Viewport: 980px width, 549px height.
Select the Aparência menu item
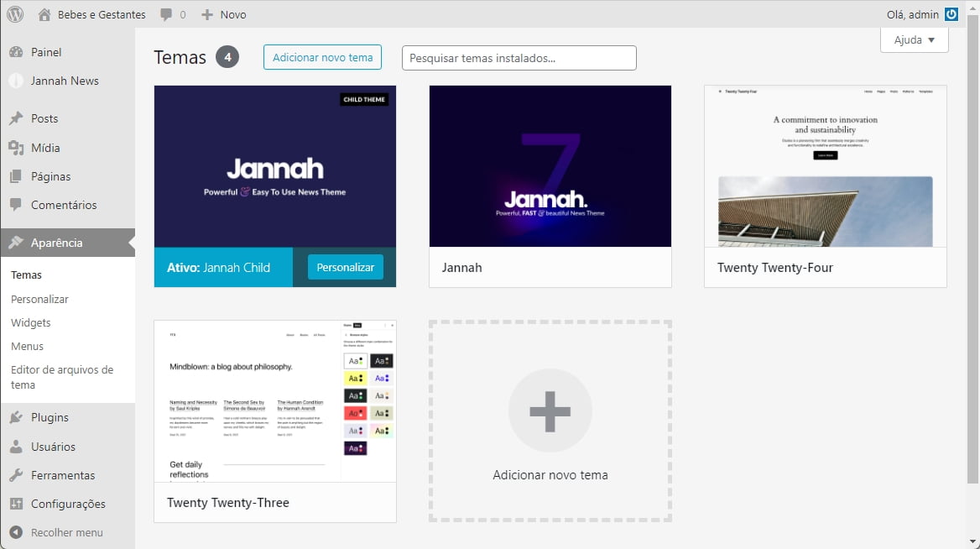tap(67, 243)
